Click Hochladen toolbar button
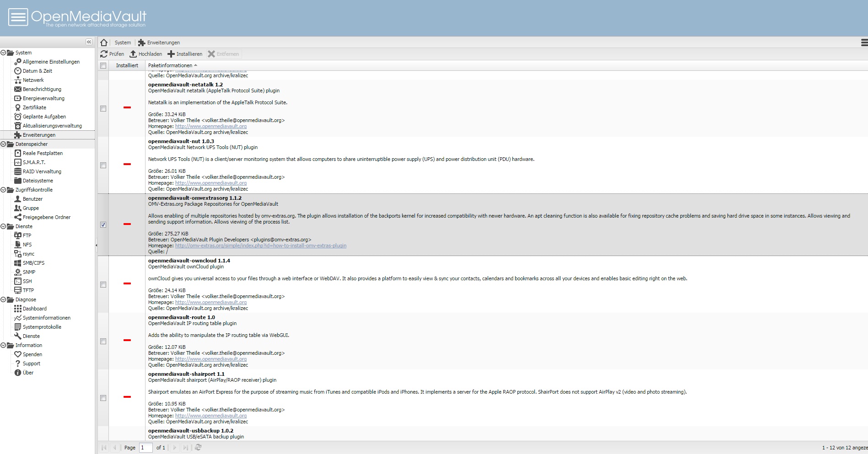This screenshot has width=868, height=454. (146, 54)
